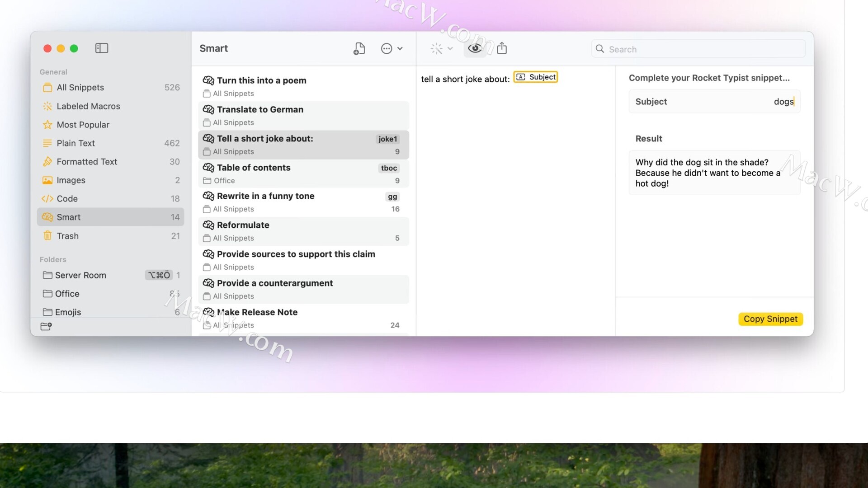Click the Subject placeholder token in editor
The image size is (868, 488).
pos(535,77)
